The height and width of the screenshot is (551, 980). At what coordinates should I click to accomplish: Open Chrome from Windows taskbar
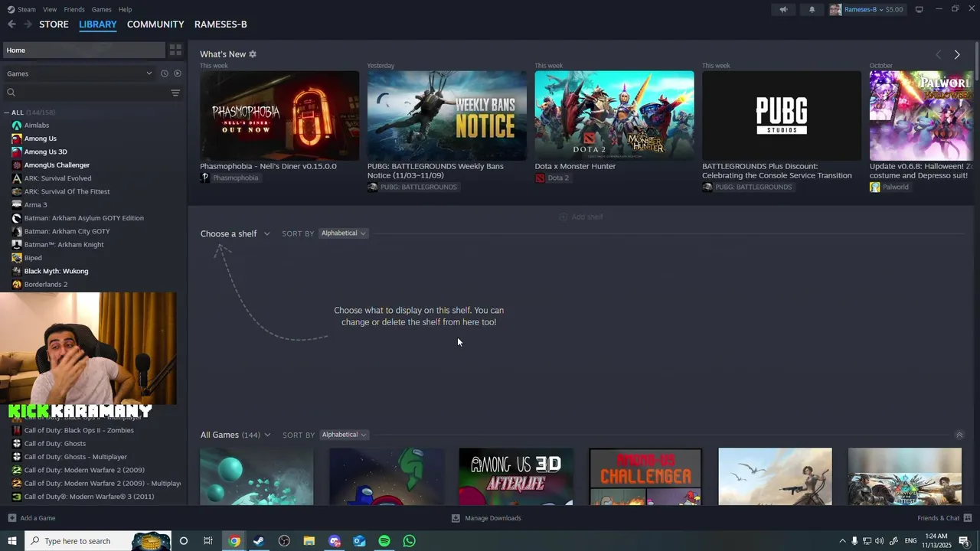234,541
